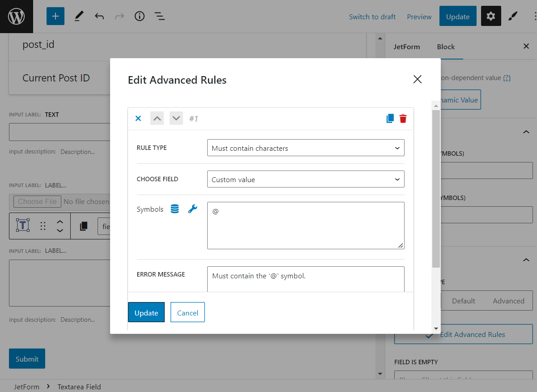The image size is (537, 392).
Task: View document details information icon
Action: [139, 16]
